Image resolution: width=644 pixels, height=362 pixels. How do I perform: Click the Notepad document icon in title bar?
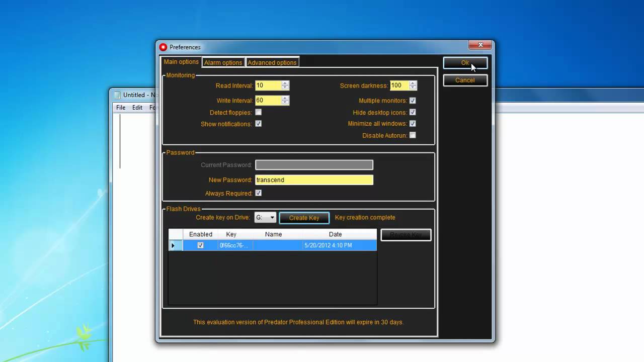pyautogui.click(x=117, y=95)
